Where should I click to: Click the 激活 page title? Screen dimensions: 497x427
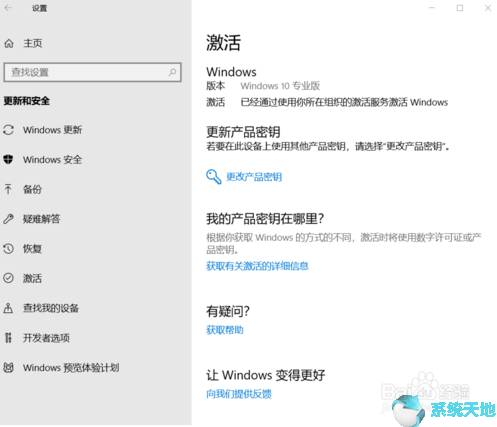(x=223, y=43)
